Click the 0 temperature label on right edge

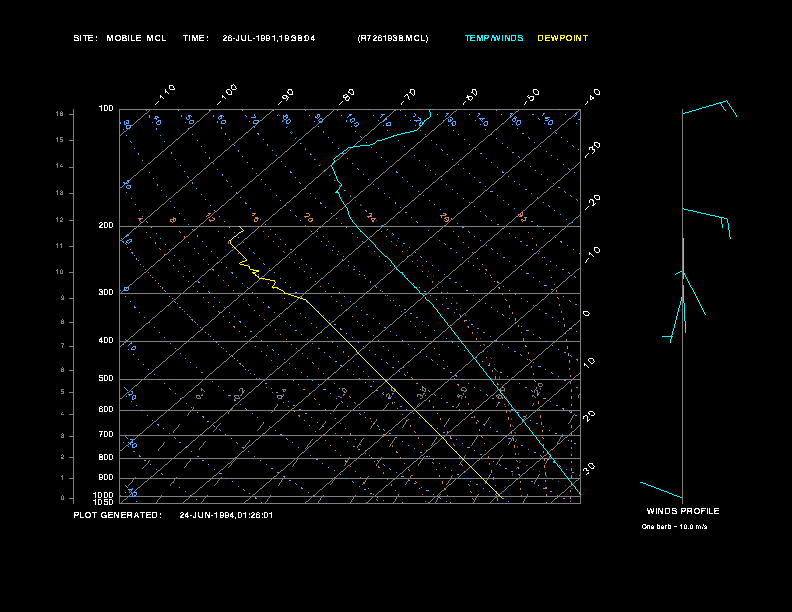586,314
